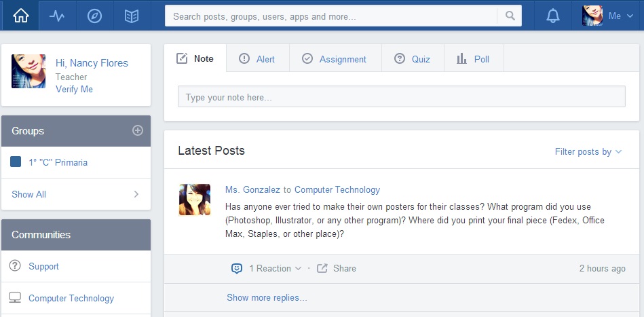Open Filter posts by dropdown
This screenshot has width=644, height=317.
[x=588, y=151]
